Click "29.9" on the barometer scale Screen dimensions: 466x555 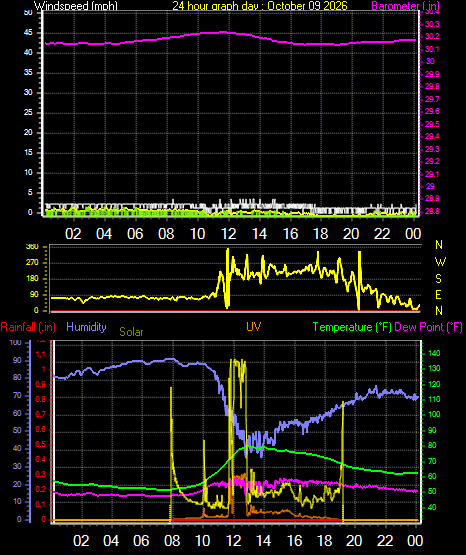432,74
